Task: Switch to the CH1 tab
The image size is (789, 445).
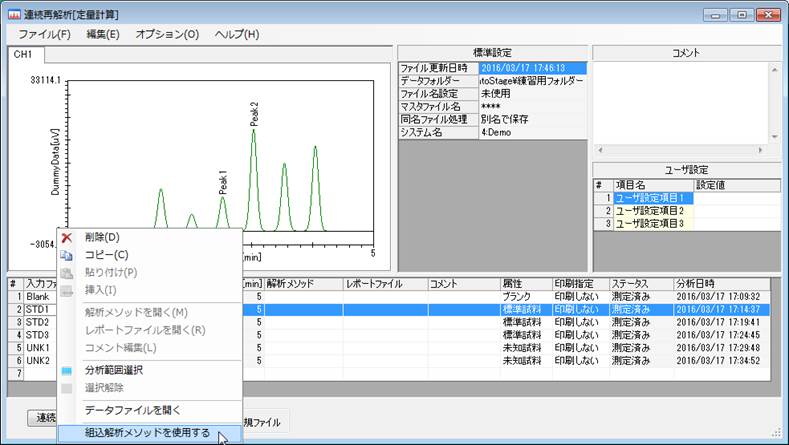Action: point(23,54)
